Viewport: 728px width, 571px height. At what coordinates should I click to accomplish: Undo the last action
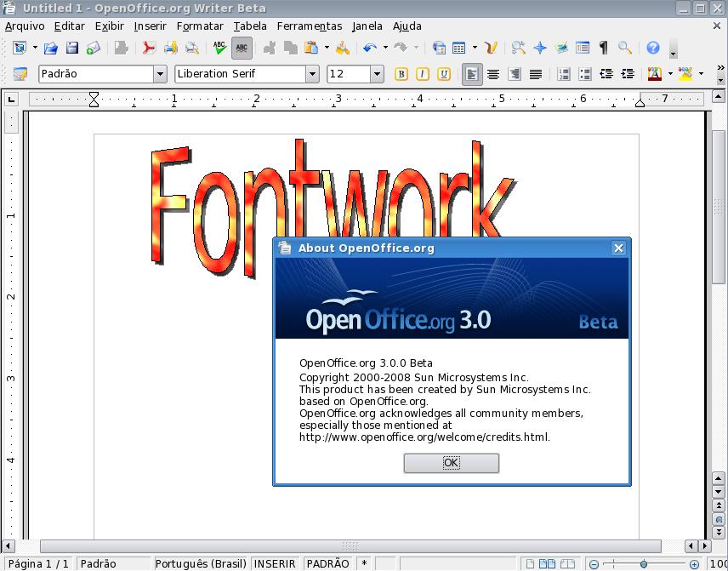tap(370, 48)
